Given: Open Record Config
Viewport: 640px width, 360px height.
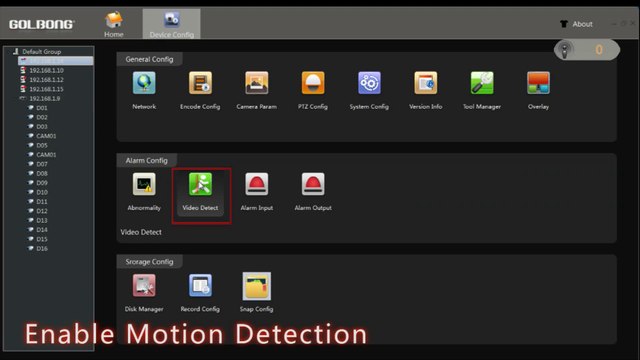Looking at the screenshot, I should (200, 286).
